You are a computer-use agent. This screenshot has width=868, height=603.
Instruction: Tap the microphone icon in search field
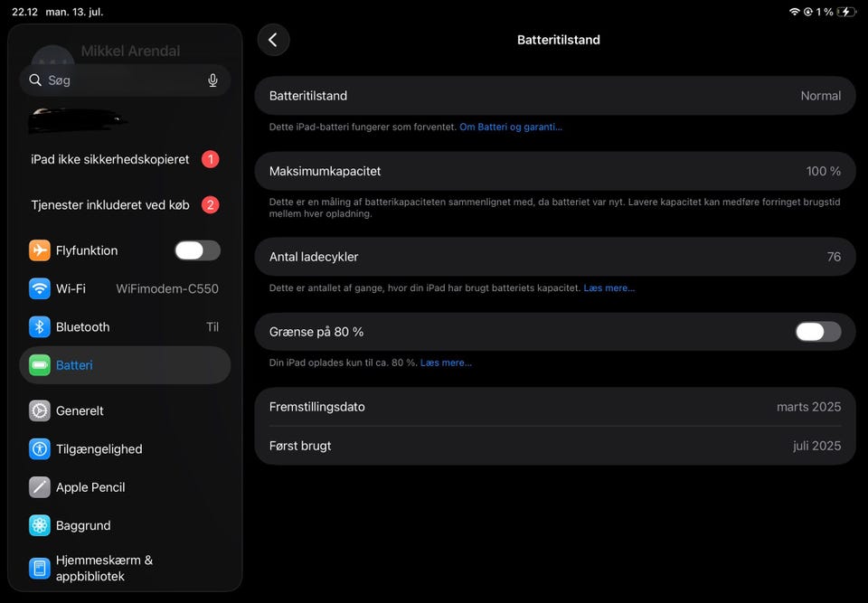click(x=212, y=80)
